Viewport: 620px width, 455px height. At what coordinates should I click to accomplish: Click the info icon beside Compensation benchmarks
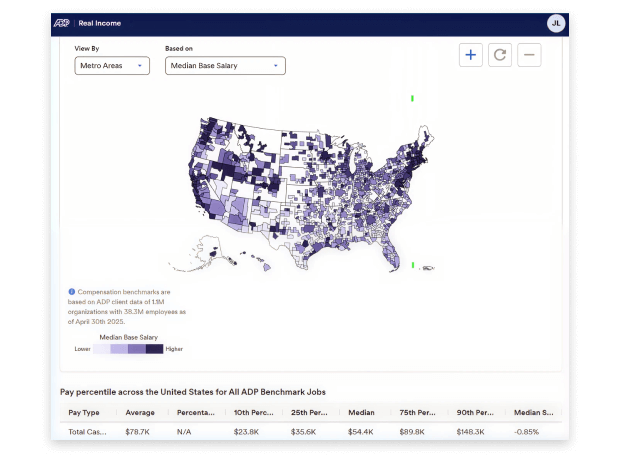(72, 292)
